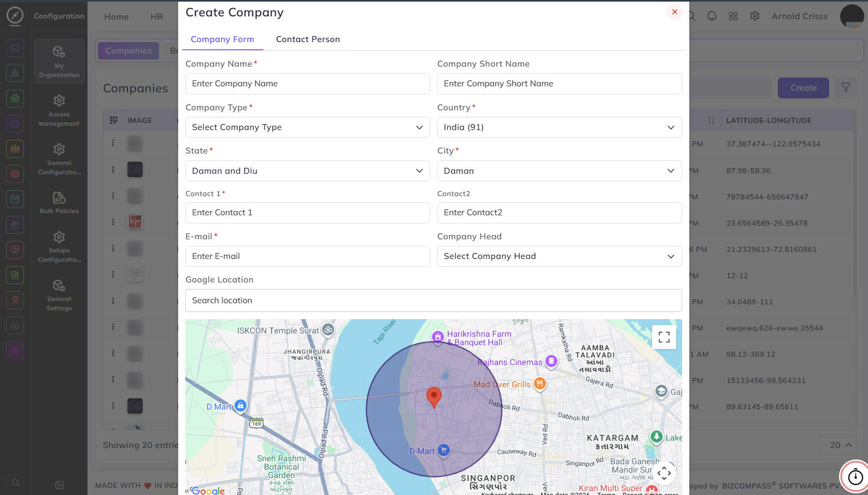
Task: Focus the Google Location search box
Action: click(434, 300)
